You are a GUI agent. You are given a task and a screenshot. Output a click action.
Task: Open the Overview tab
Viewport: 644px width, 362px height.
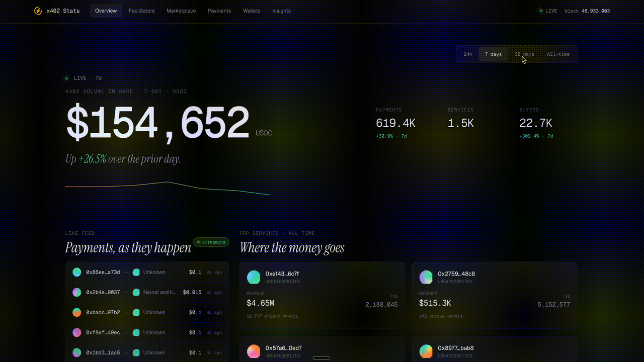click(106, 11)
